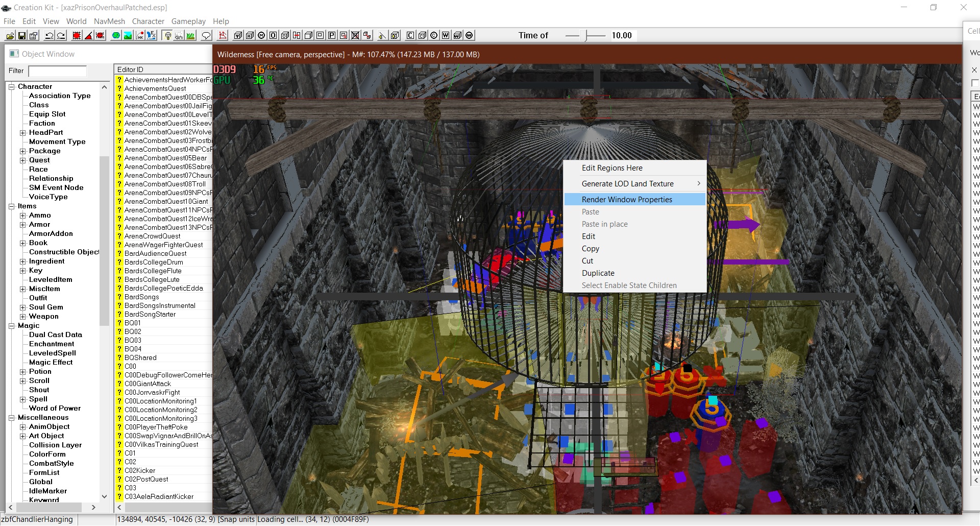Image resolution: width=980 pixels, height=526 pixels.
Task: Toggle the grass display icon
Action: click(190, 35)
